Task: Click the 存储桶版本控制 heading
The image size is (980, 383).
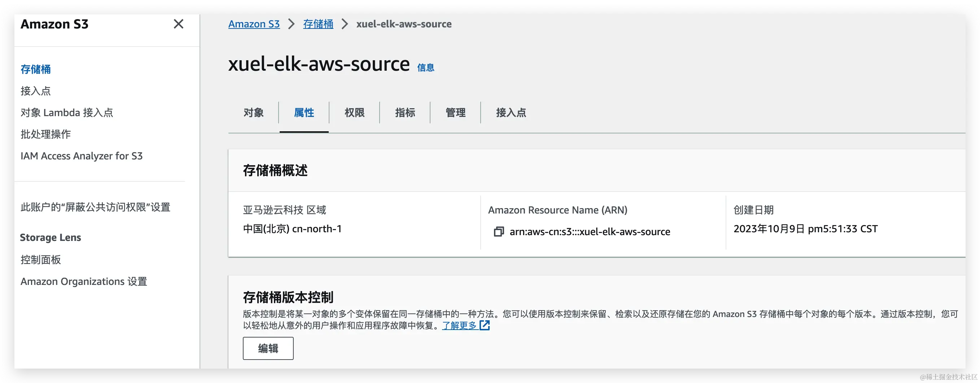Action: (288, 297)
